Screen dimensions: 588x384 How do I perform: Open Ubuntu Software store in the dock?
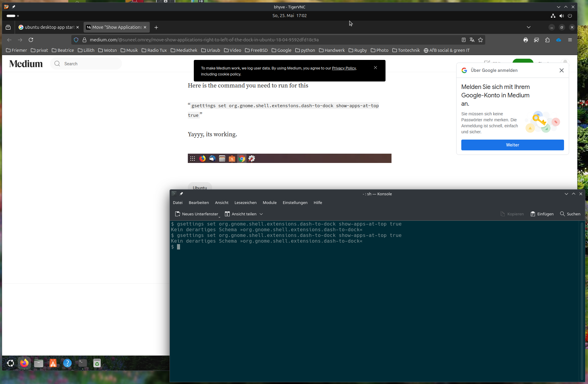point(53,363)
